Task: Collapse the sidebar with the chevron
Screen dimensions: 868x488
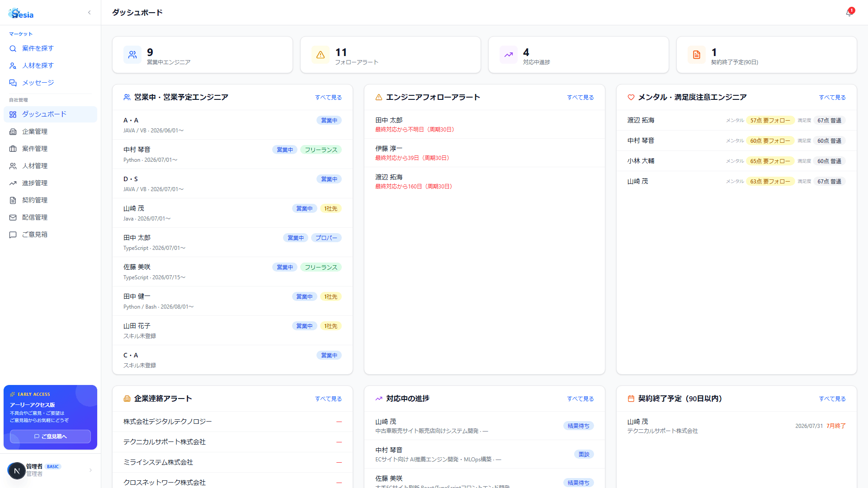Action: pos(89,13)
